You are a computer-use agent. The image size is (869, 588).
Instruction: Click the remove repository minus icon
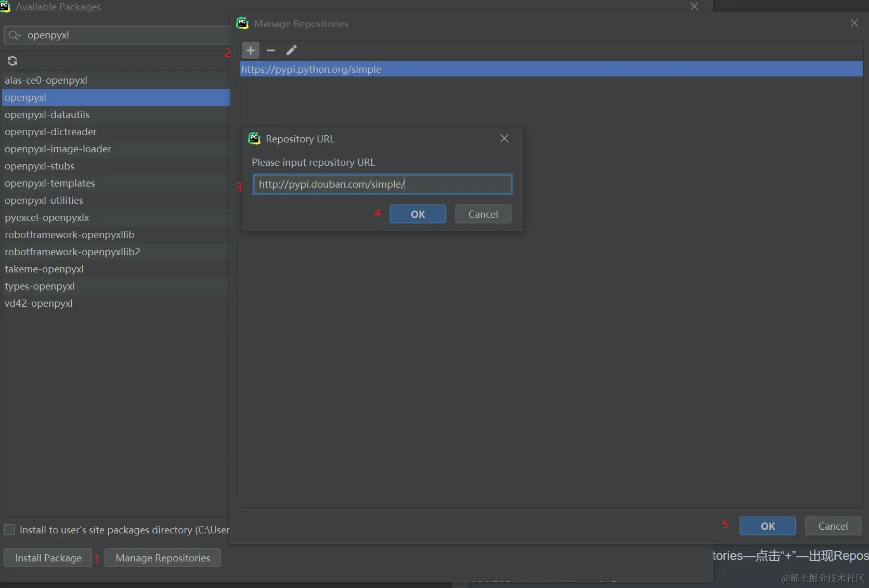pos(271,50)
